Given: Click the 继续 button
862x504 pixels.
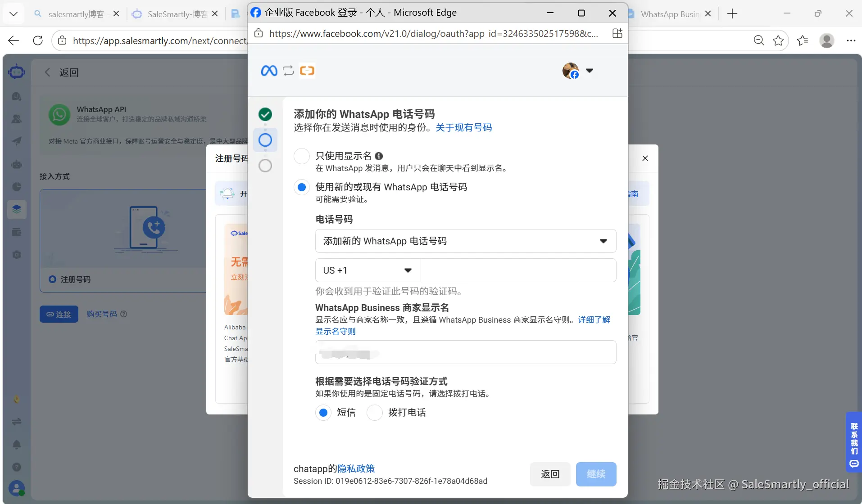Looking at the screenshot, I should coord(596,474).
